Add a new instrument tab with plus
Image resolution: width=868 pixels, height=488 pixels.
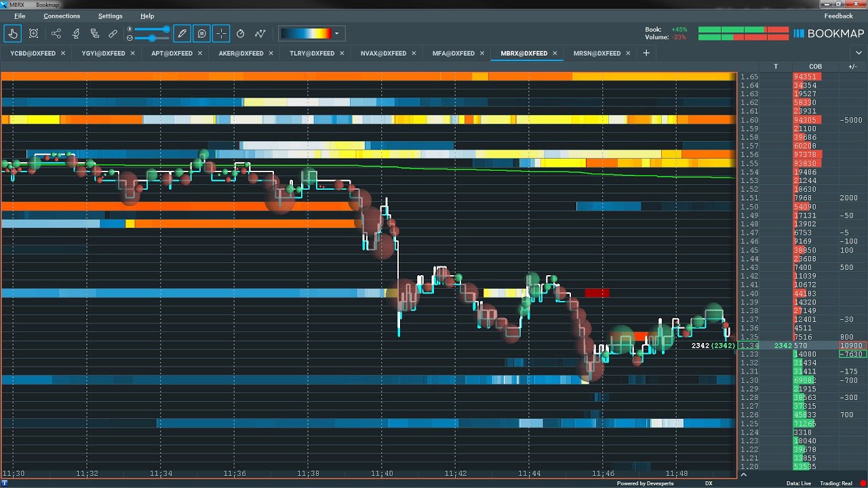click(646, 53)
